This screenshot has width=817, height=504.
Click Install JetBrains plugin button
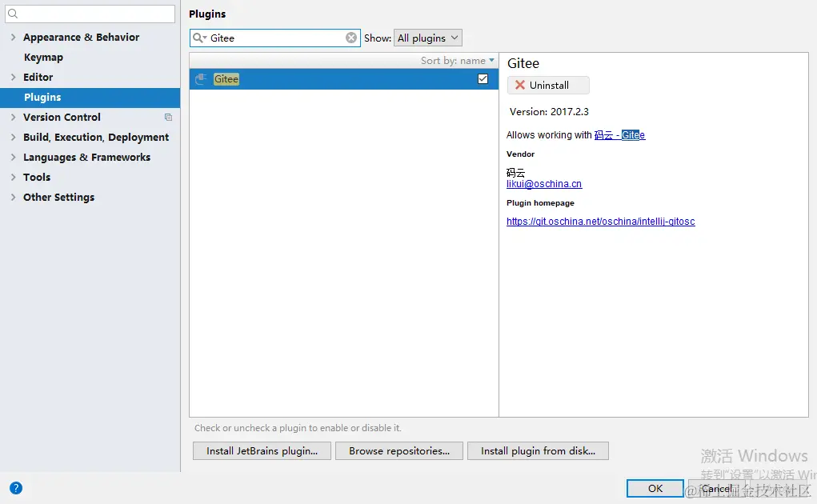point(262,451)
